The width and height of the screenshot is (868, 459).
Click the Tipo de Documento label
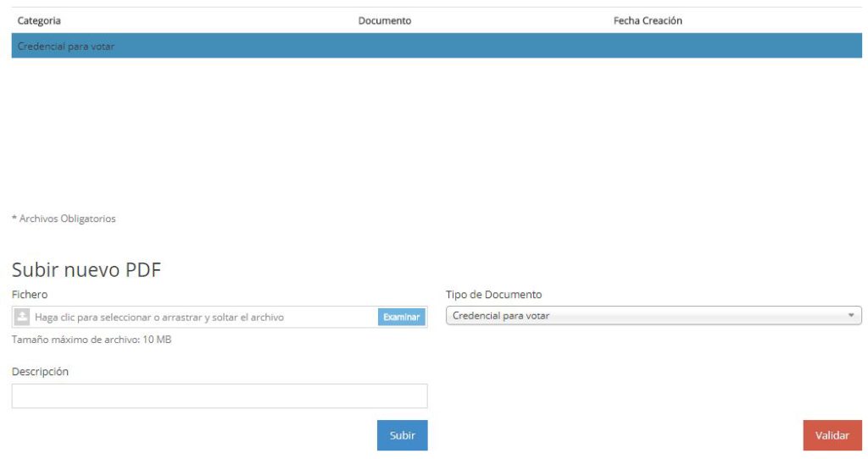pos(493,294)
